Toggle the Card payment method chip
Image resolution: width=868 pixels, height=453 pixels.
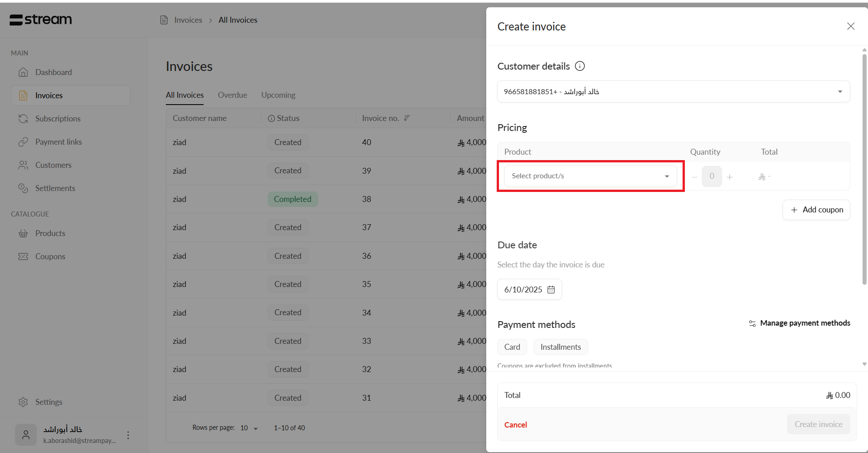tap(512, 347)
